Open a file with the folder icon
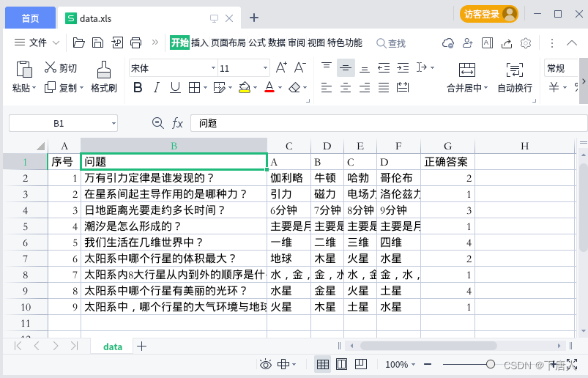Screen dimensions: 588x378 (x=78, y=42)
